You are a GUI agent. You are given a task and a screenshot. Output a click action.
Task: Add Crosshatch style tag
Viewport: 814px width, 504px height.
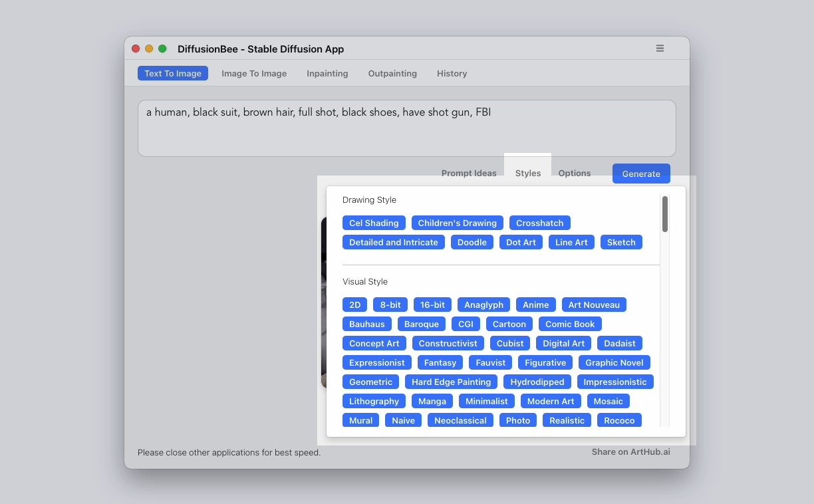(x=540, y=223)
